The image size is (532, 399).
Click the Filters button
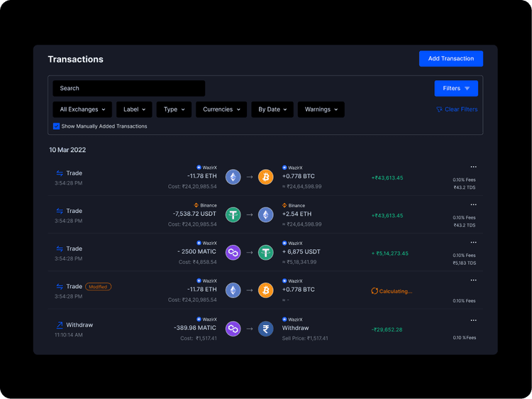click(455, 89)
